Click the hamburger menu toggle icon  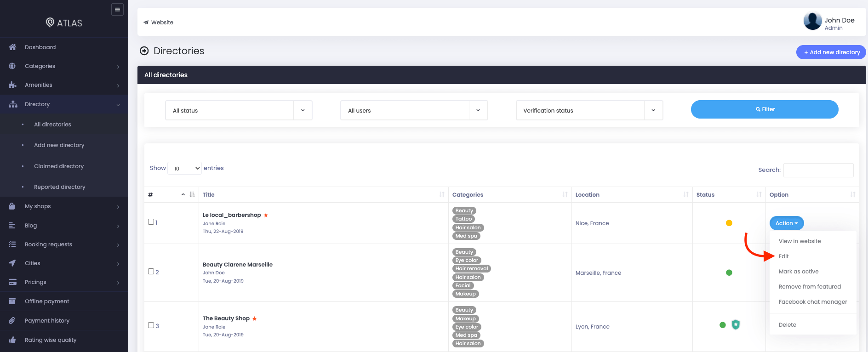pyautogui.click(x=117, y=9)
